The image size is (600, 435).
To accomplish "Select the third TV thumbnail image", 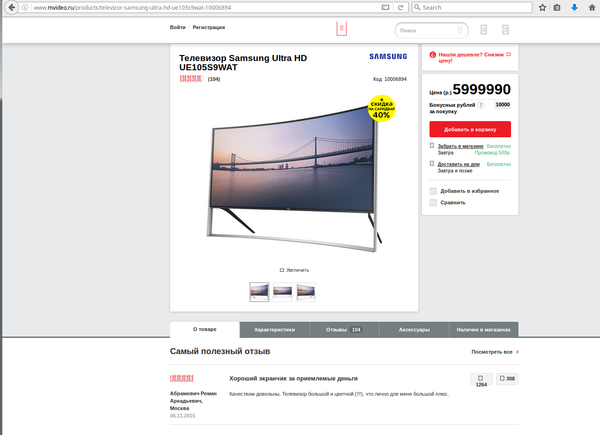I will (x=306, y=292).
